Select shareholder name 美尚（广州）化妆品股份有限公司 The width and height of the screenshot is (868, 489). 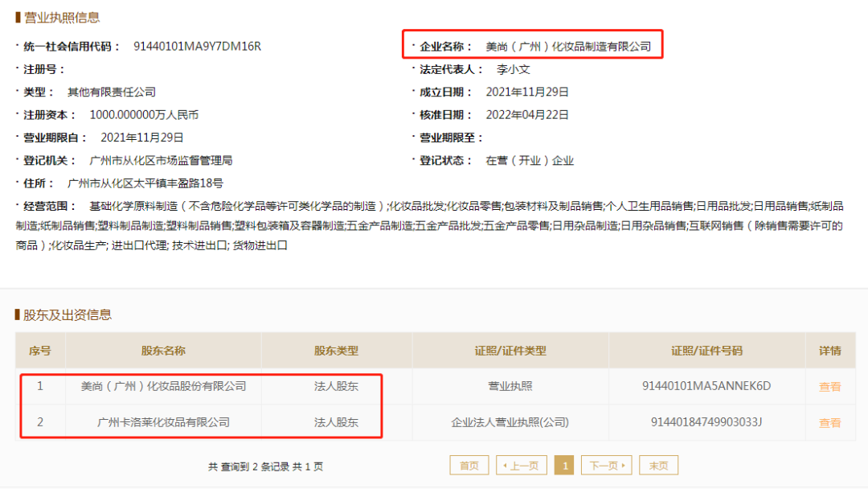point(163,386)
